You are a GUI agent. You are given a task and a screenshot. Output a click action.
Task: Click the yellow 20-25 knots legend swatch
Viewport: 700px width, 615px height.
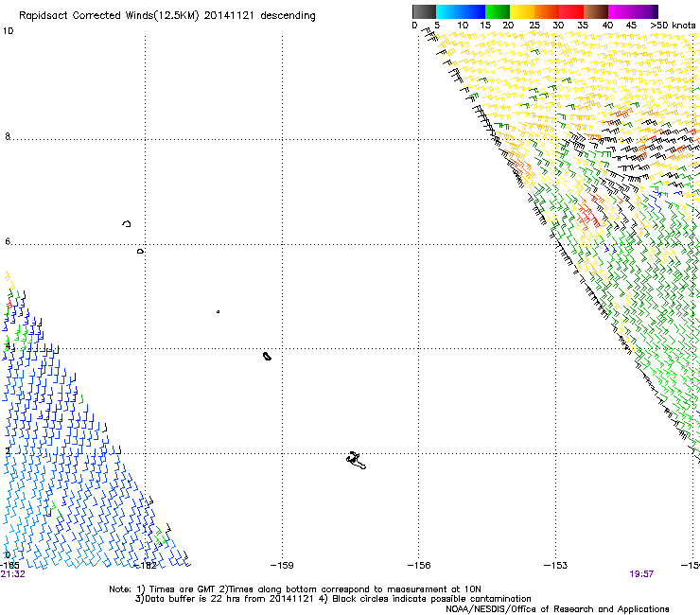(x=522, y=11)
